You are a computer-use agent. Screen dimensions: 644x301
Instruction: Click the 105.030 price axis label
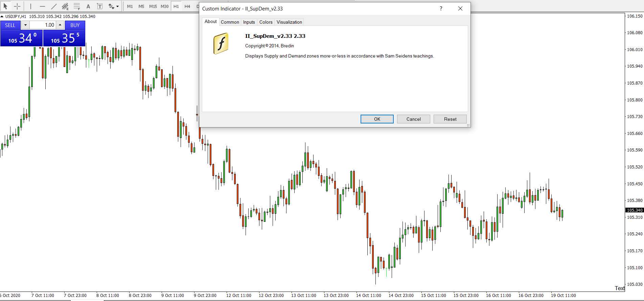[635, 284]
